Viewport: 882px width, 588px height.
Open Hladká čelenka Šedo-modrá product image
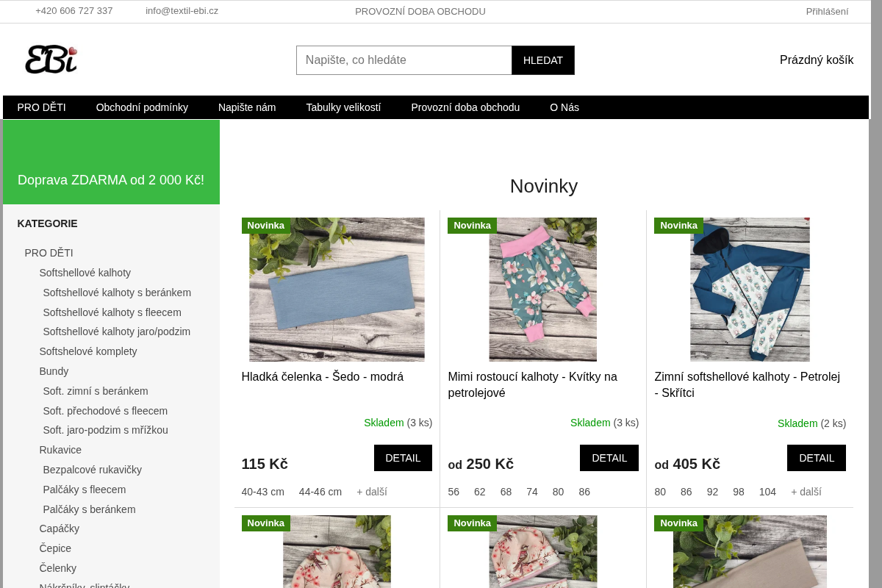click(x=337, y=290)
